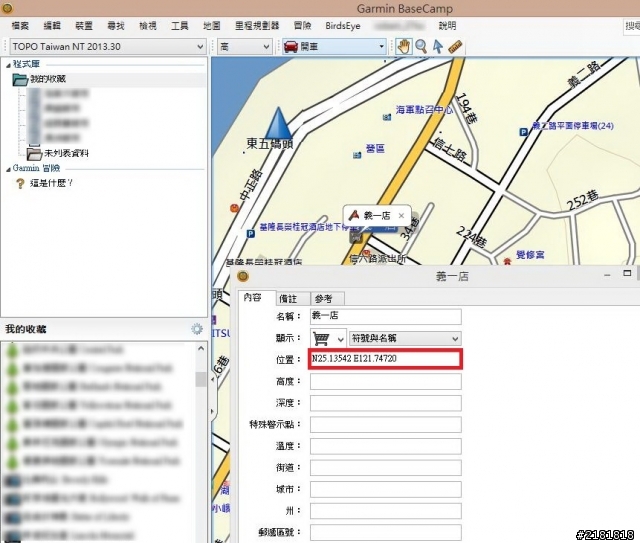Click the 我的收藏 folder icon

click(x=19, y=79)
